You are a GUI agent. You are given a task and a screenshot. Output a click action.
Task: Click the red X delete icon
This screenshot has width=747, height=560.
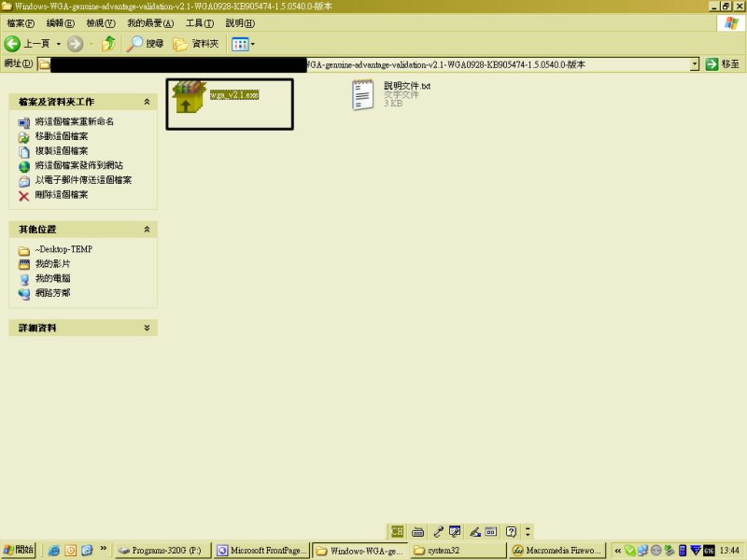coord(24,196)
